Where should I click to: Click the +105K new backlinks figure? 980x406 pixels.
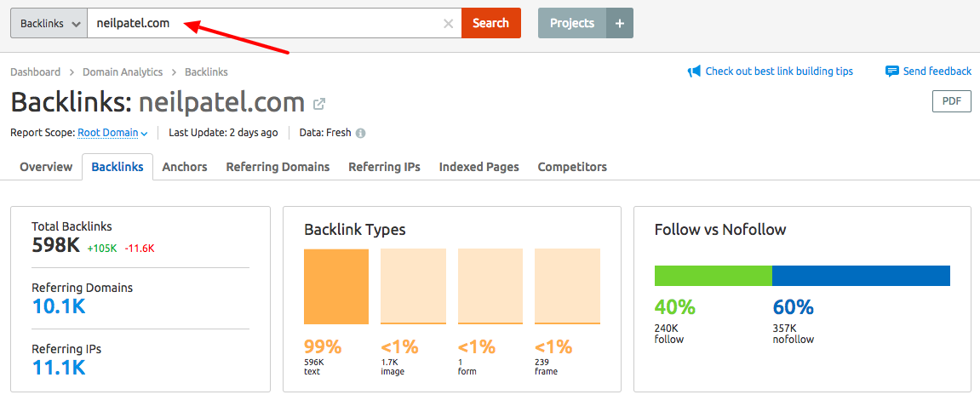(102, 248)
